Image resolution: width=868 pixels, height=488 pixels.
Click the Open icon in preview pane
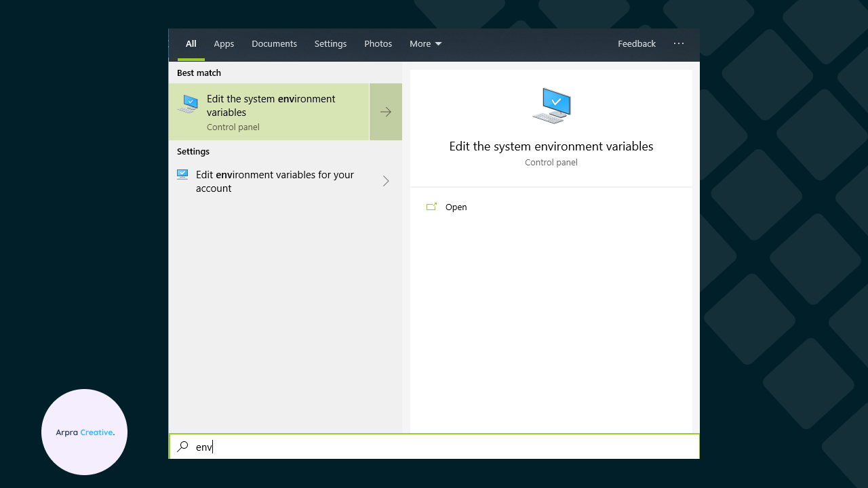pyautogui.click(x=431, y=207)
